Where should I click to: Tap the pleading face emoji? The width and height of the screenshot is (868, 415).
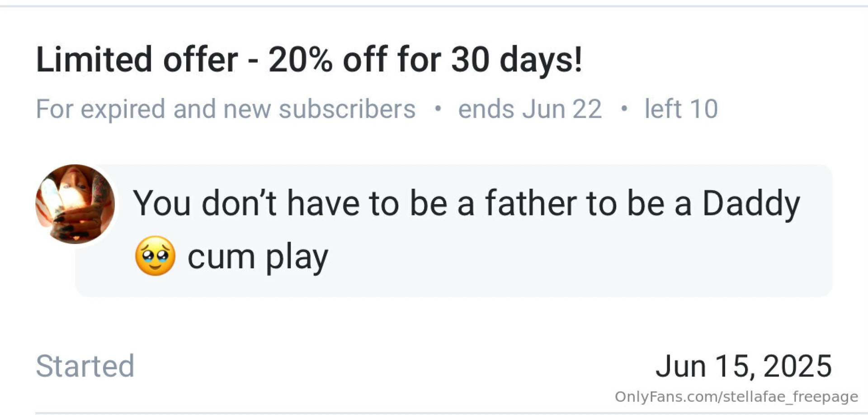pyautogui.click(x=155, y=256)
